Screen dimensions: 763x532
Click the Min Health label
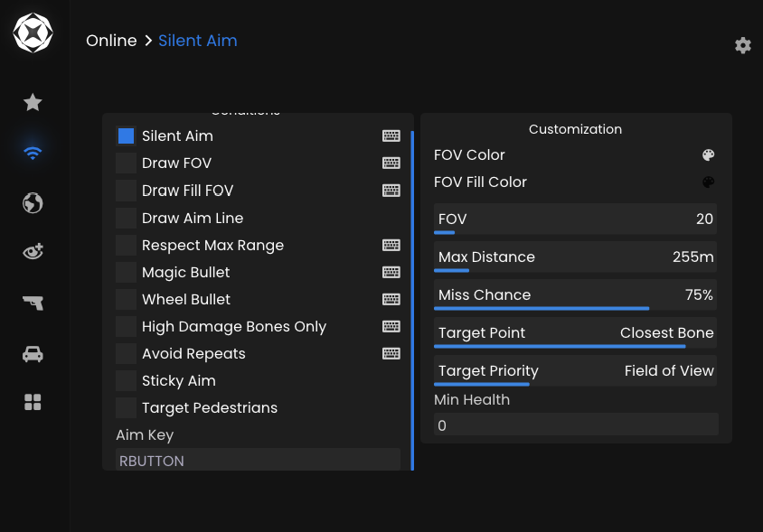472,400
